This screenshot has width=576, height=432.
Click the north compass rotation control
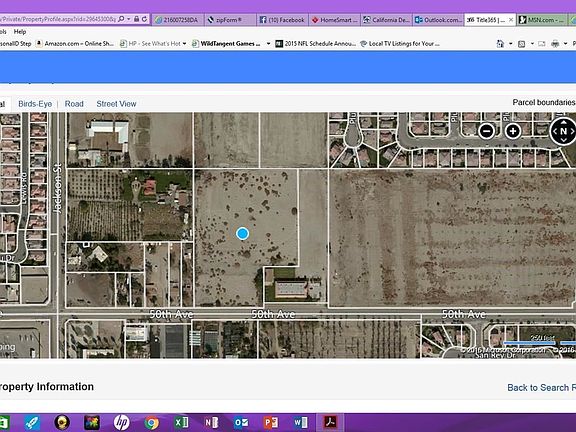point(563,131)
